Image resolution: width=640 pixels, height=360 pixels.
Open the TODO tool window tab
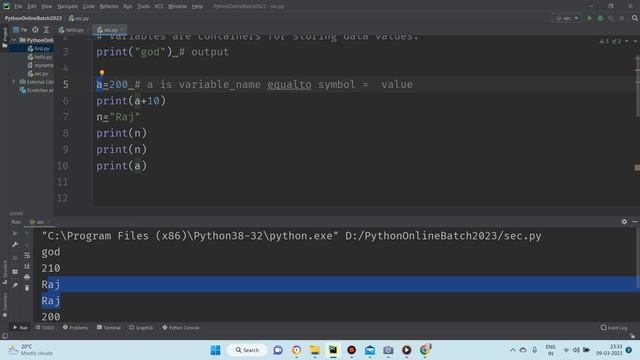pos(45,328)
